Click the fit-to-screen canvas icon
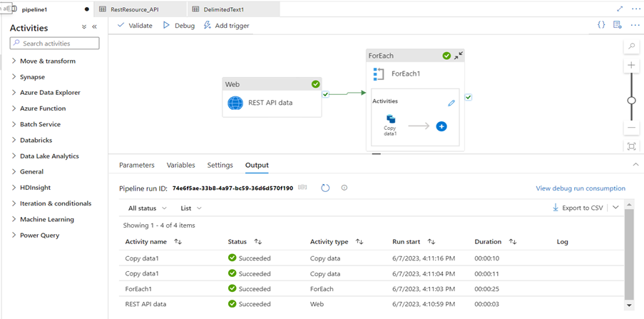 [x=631, y=146]
